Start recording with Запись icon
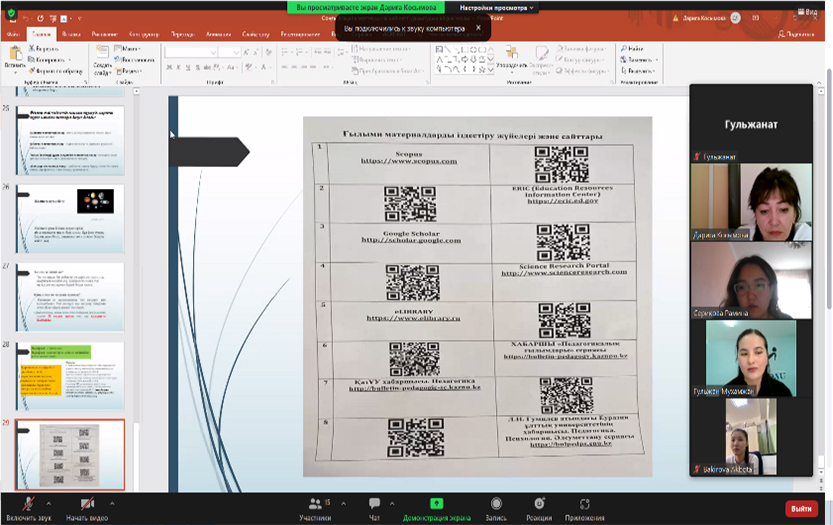This screenshot has height=525, width=833. [496, 503]
